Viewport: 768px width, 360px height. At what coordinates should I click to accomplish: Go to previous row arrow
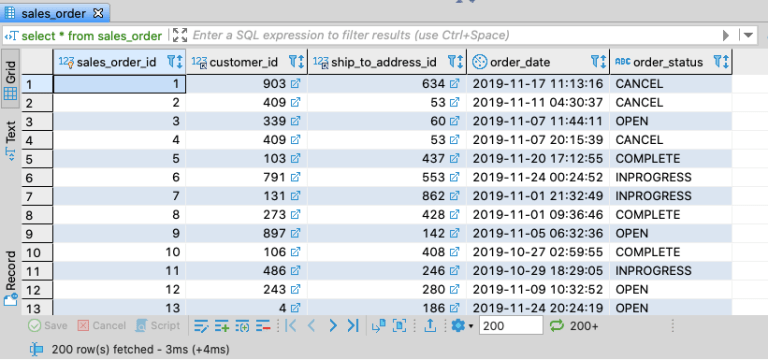tap(312, 326)
